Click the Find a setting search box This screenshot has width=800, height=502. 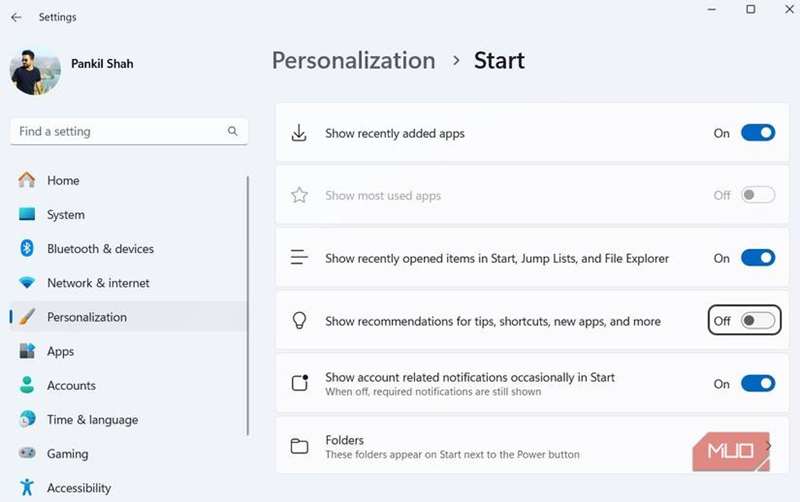pyautogui.click(x=129, y=132)
